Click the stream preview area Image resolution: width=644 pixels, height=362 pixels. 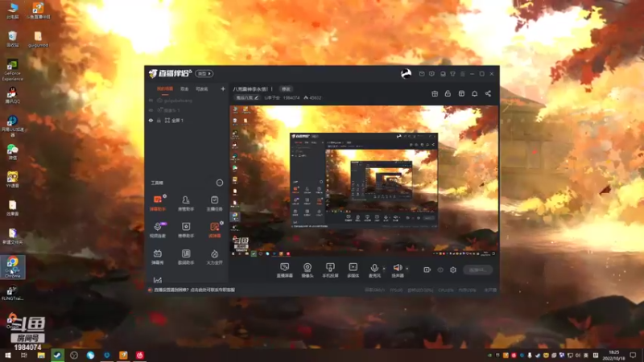pos(364,181)
